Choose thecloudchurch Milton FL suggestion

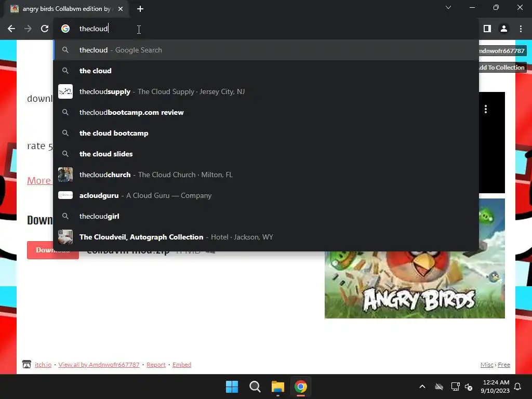(266, 175)
